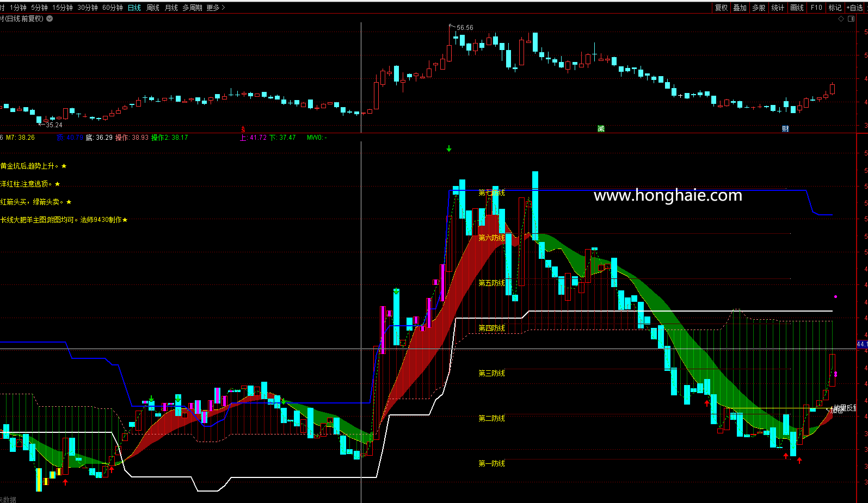
Task: Click the 统计 statistics button
Action: click(x=778, y=8)
